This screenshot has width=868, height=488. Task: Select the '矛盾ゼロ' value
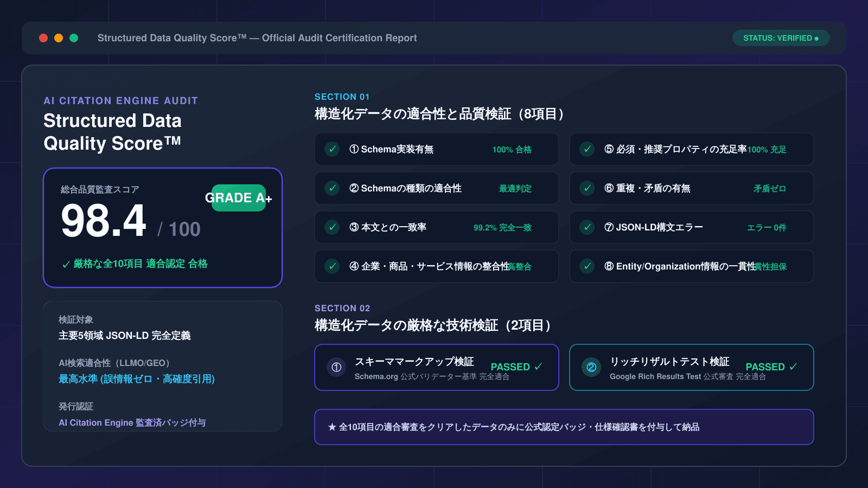769,189
